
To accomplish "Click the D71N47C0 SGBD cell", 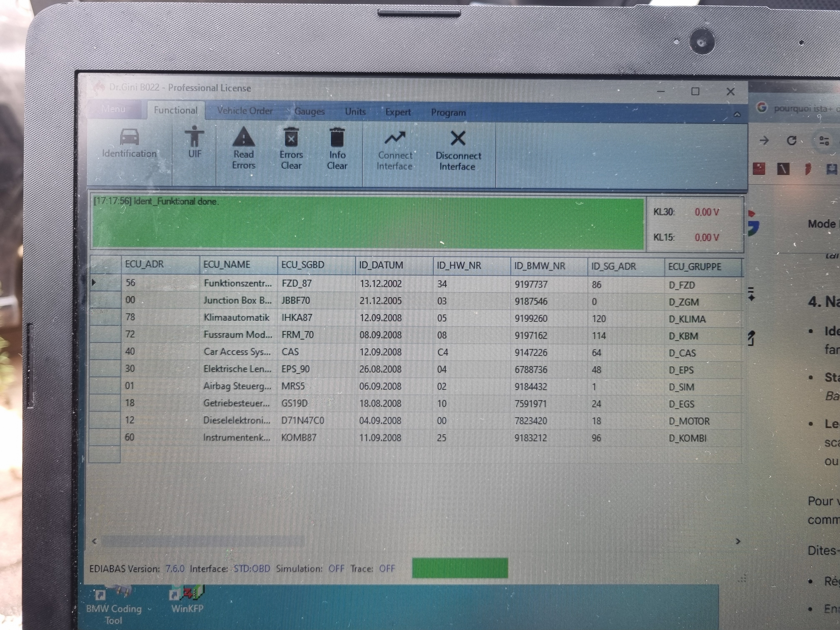I will pos(316,420).
